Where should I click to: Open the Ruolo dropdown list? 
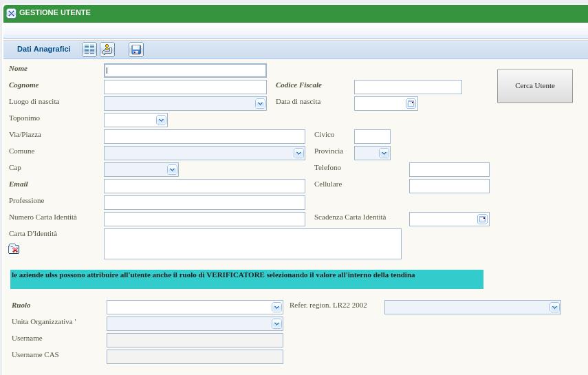(276, 308)
